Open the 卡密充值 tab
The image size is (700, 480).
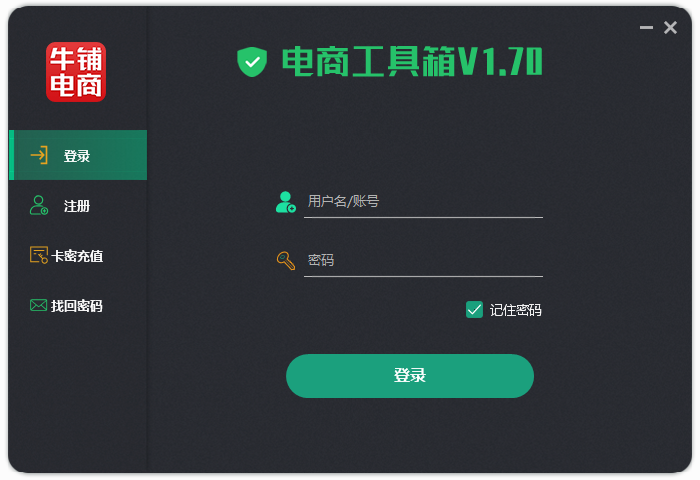(x=78, y=255)
